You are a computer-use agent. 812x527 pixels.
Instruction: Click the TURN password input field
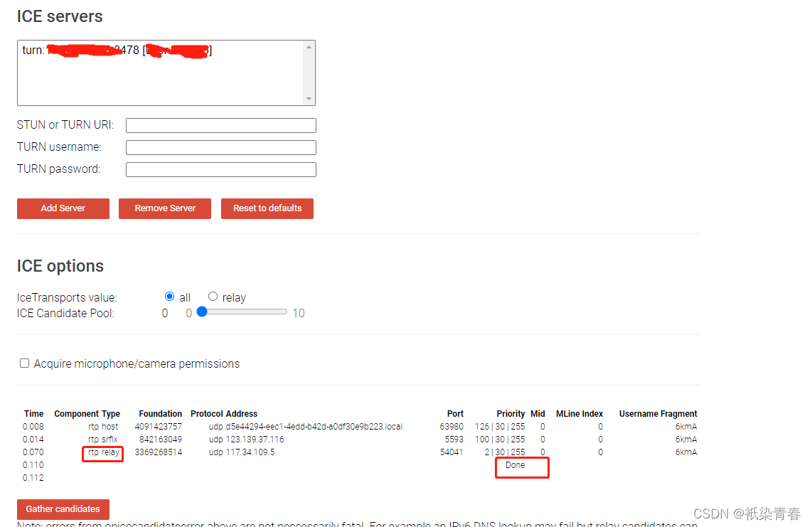pyautogui.click(x=220, y=169)
